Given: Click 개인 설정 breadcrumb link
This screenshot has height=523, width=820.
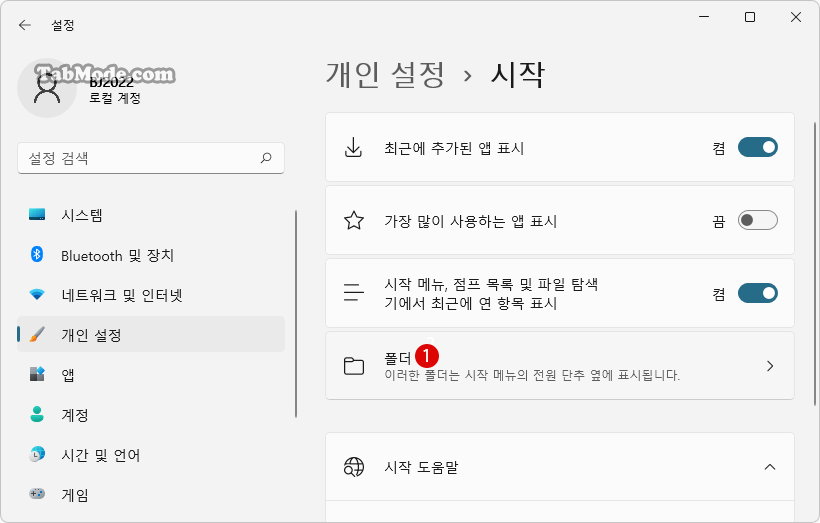Looking at the screenshot, I should 385,74.
